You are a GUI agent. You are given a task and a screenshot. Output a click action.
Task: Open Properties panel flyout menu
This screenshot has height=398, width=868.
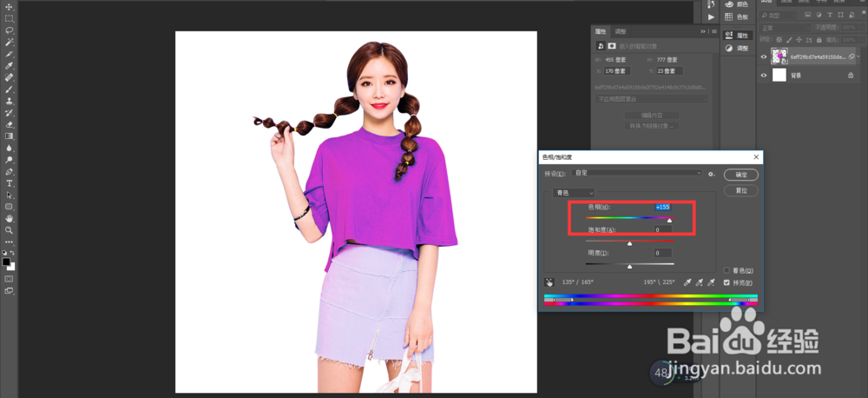pyautogui.click(x=714, y=31)
